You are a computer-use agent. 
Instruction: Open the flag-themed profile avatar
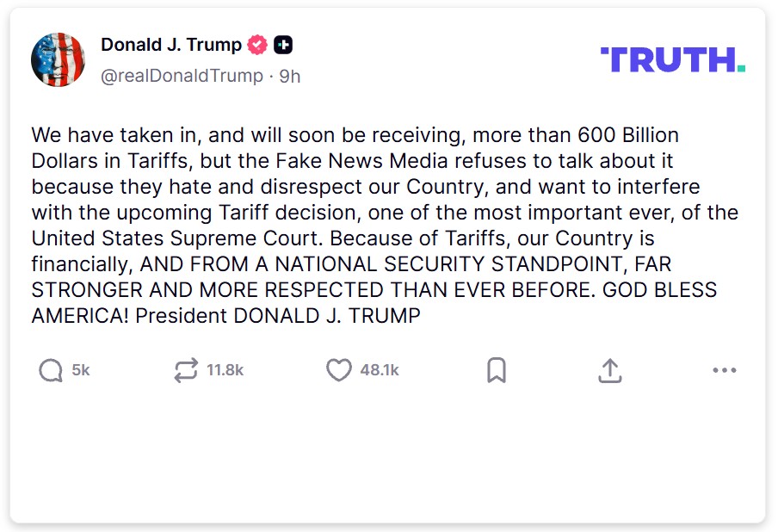[58, 59]
